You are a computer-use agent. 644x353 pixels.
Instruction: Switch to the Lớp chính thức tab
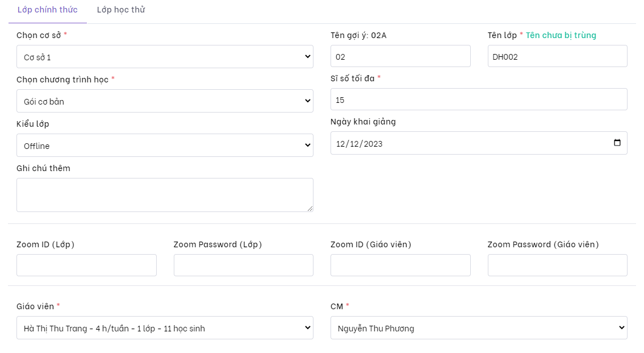tap(48, 10)
